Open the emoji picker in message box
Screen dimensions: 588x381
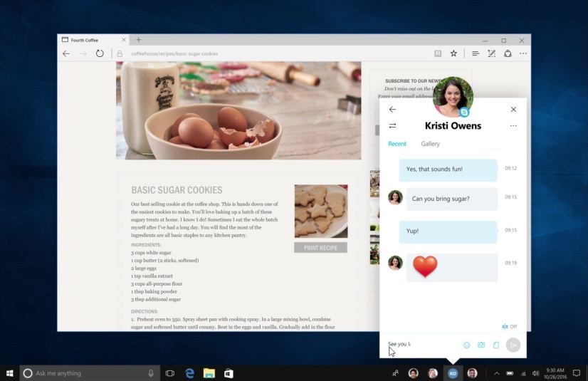click(x=466, y=345)
